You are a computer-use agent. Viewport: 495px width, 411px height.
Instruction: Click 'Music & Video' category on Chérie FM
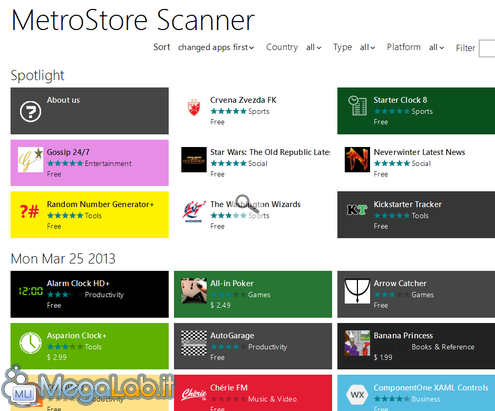coord(272,399)
